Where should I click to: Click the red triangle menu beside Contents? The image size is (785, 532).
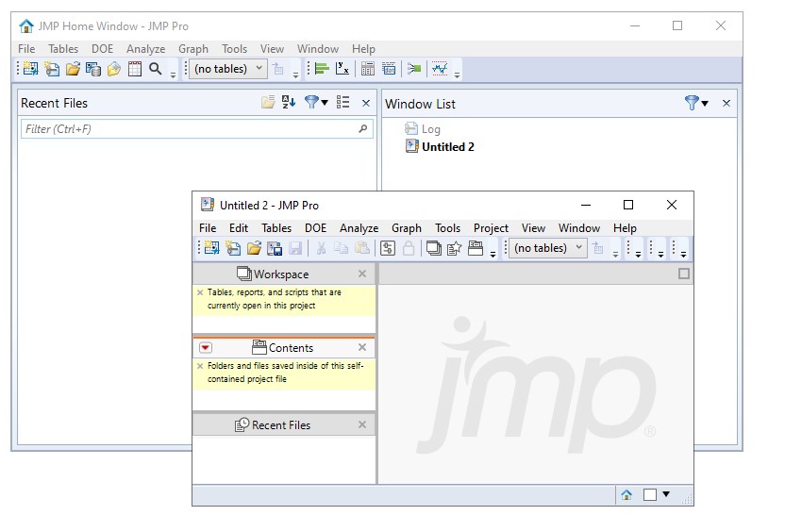tap(206, 347)
